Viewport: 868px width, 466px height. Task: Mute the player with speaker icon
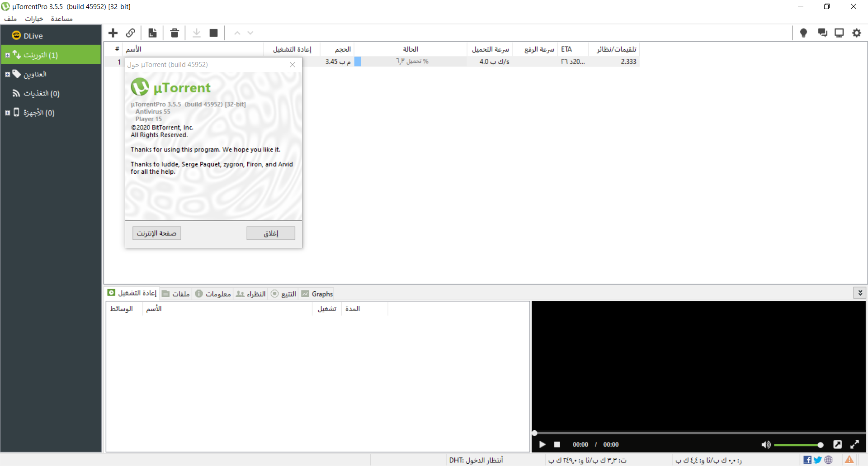tap(766, 445)
